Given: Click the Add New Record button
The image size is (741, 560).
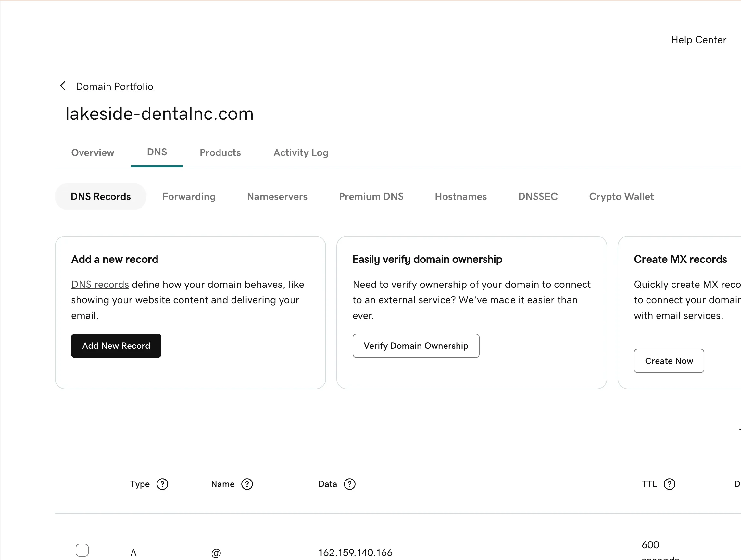Looking at the screenshot, I should click(x=116, y=346).
